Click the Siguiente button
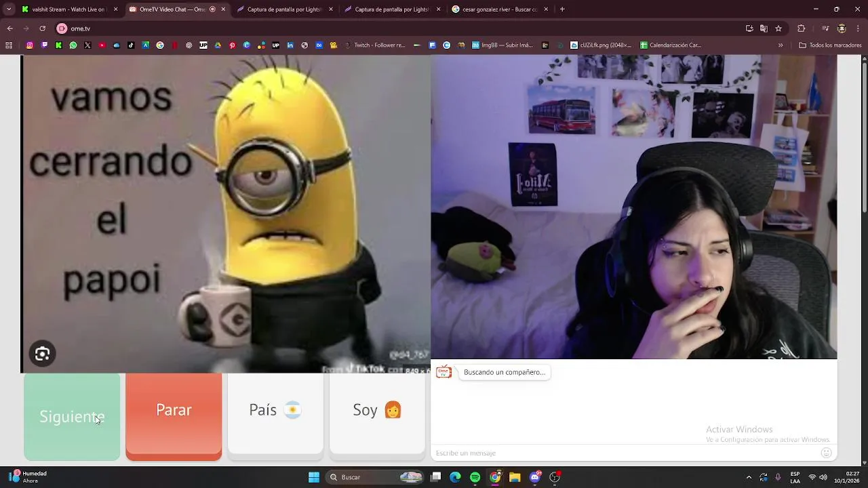The height and width of the screenshot is (488, 868). tap(72, 417)
